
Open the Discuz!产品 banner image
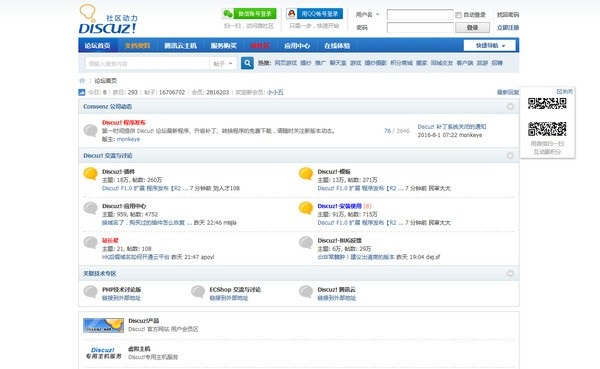[103, 325]
